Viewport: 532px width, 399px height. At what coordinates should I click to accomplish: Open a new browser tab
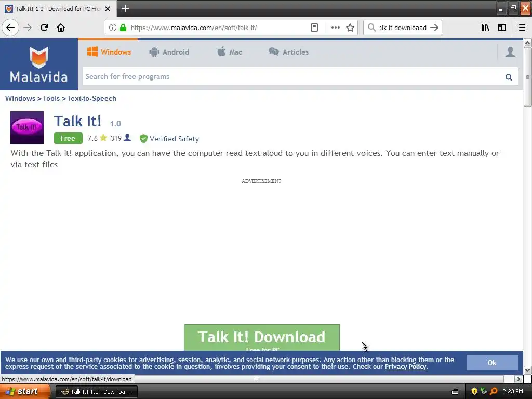[x=125, y=8]
